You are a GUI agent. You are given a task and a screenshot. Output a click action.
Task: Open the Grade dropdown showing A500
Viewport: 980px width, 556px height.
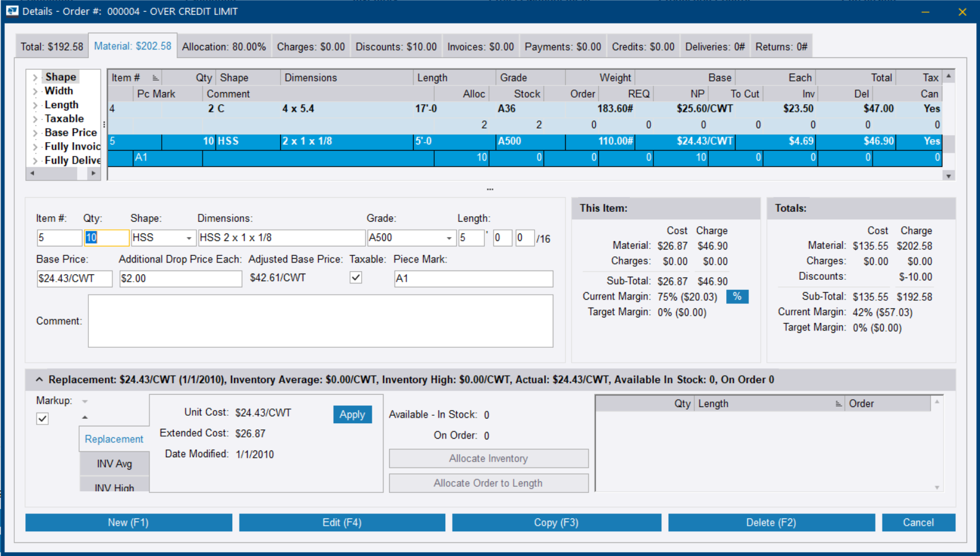pyautogui.click(x=449, y=238)
